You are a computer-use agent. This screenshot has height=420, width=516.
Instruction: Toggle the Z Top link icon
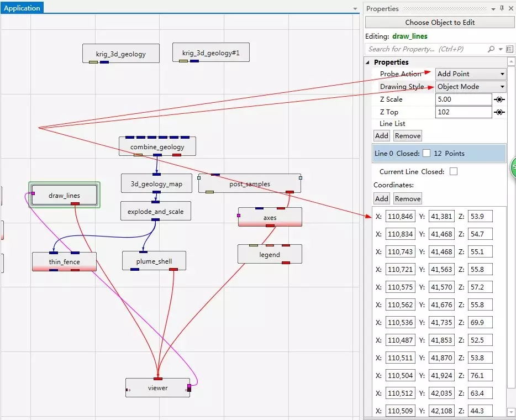click(x=499, y=112)
